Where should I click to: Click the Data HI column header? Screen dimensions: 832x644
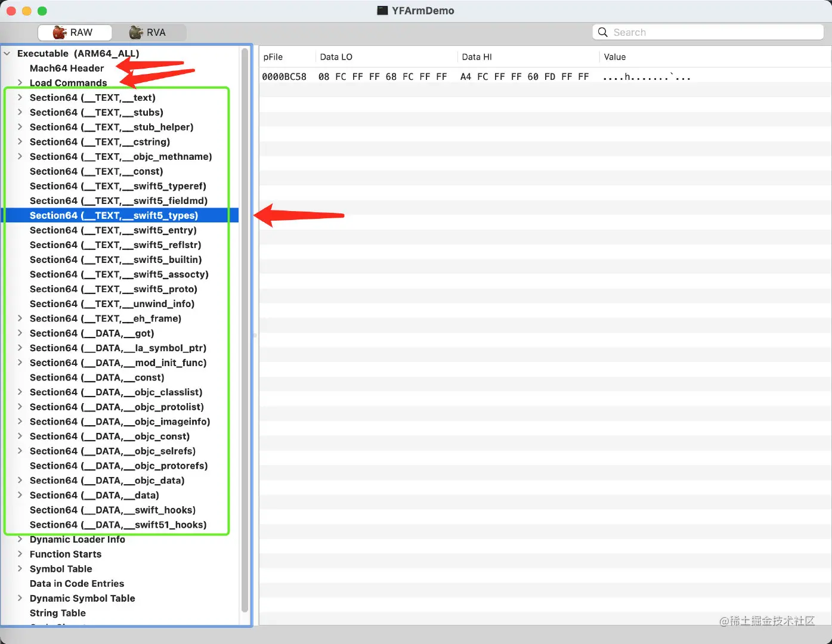[528, 57]
